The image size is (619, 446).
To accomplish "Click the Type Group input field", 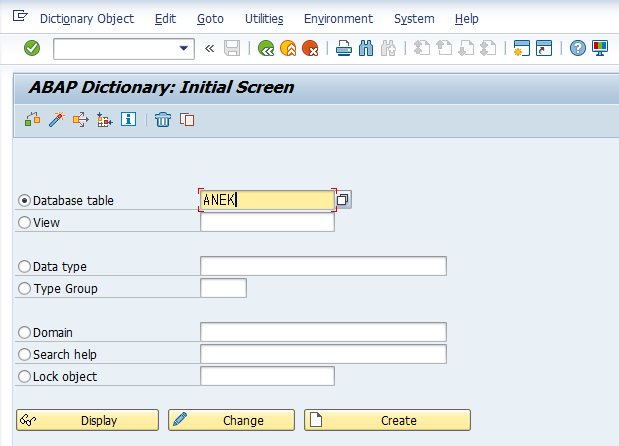I will pos(223,288).
